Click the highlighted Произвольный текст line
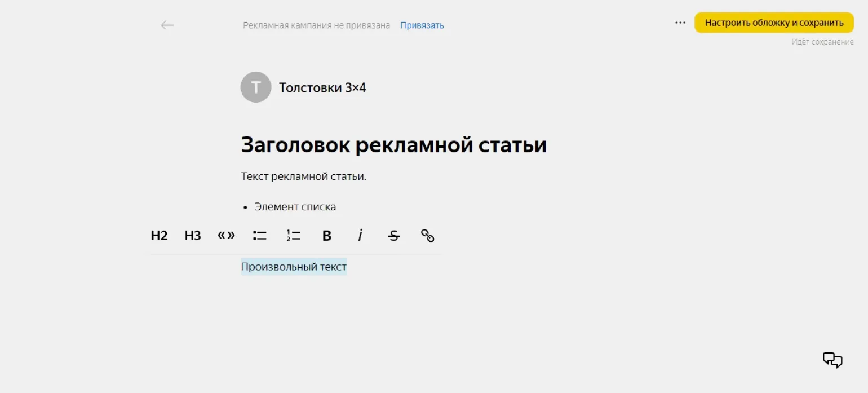Screen dimensions: 868x393 [x=294, y=267]
